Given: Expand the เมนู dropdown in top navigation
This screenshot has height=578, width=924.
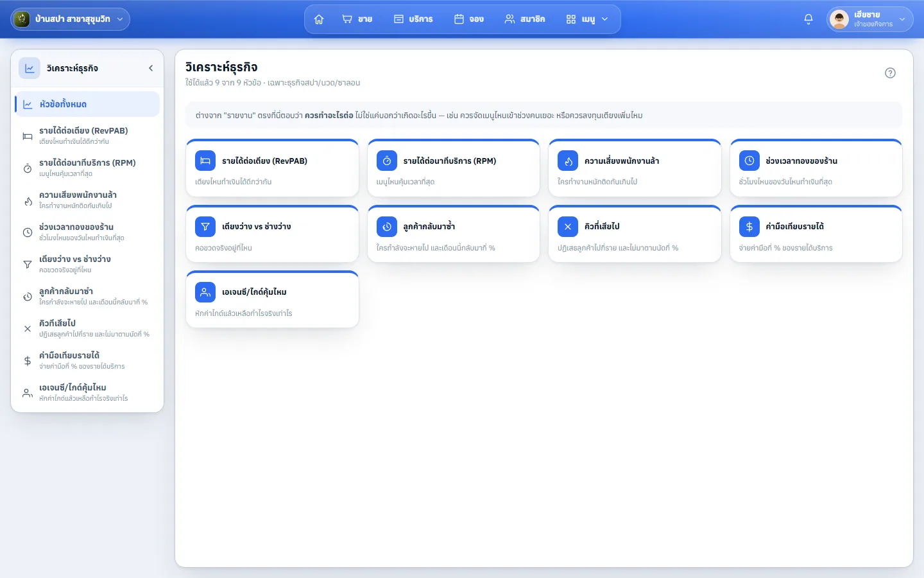Looking at the screenshot, I should click(587, 19).
